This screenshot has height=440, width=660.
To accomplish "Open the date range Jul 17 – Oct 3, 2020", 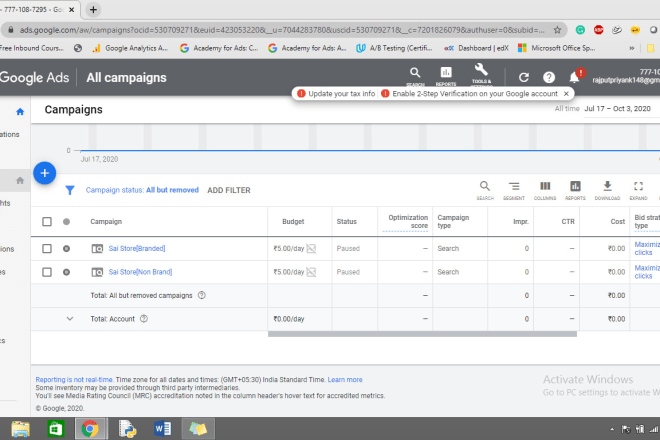I will pyautogui.click(x=617, y=109).
